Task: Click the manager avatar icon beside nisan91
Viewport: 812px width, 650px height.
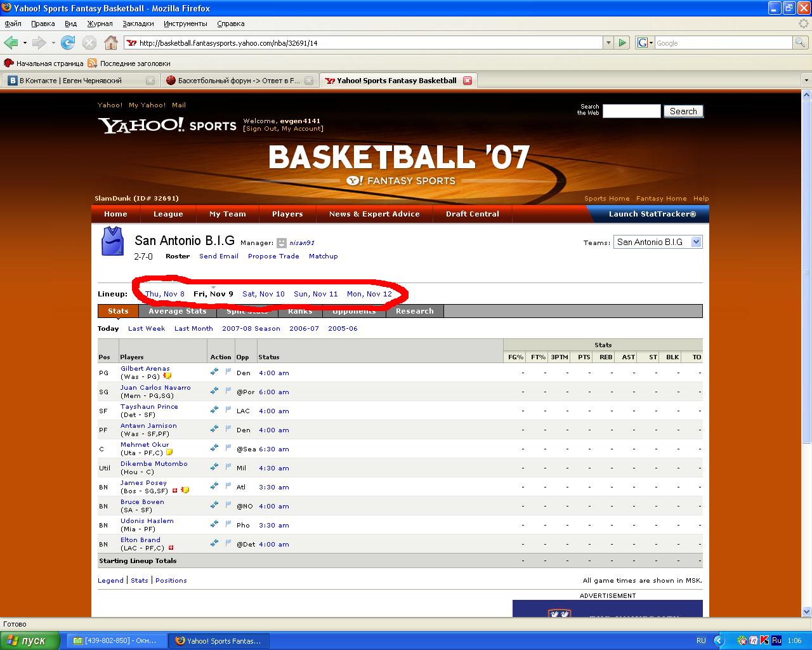Action: pyautogui.click(x=282, y=242)
